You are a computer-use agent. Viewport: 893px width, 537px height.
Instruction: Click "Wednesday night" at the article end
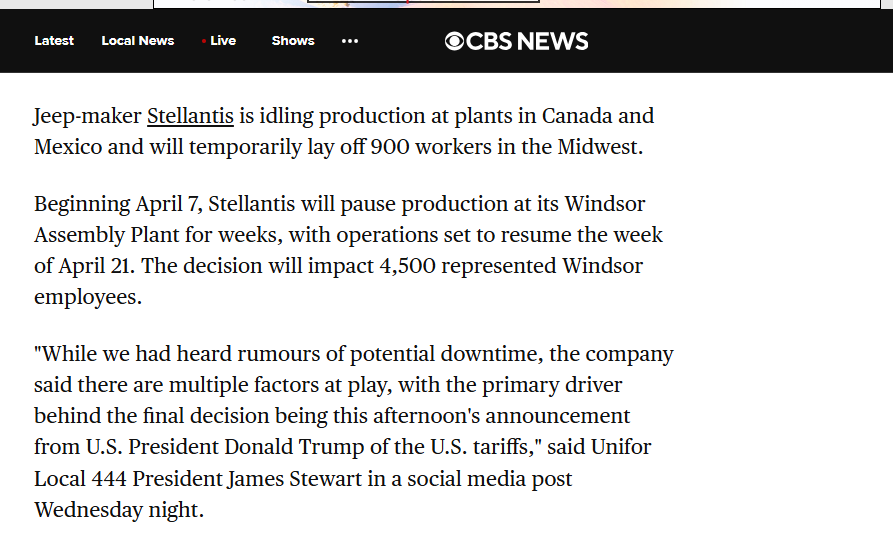118,509
